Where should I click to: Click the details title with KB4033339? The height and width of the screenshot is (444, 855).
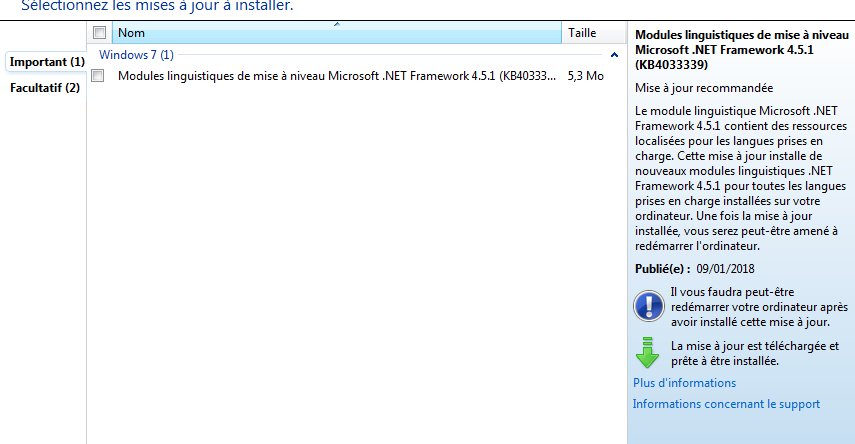742,50
